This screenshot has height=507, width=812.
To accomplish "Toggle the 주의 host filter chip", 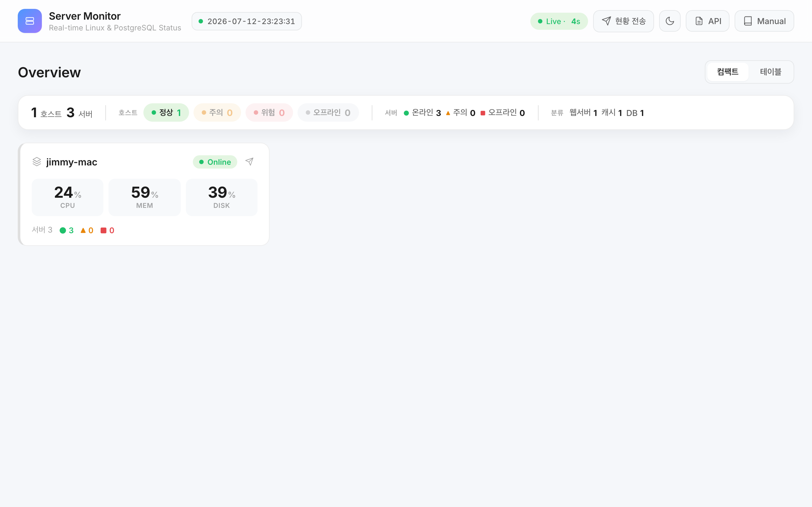I will coord(217,113).
